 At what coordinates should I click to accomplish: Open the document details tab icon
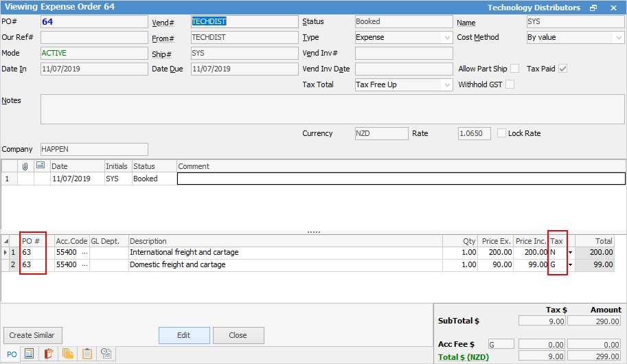pyautogui.click(x=30, y=354)
